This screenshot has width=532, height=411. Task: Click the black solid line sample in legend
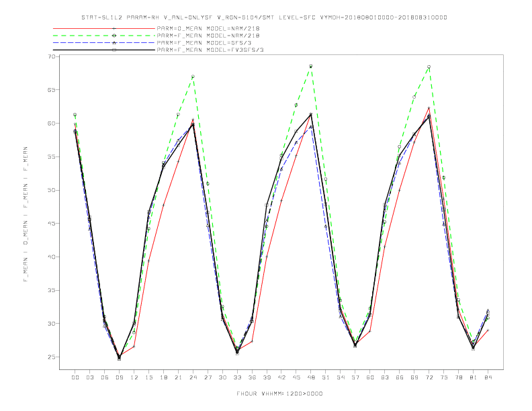[104, 50]
